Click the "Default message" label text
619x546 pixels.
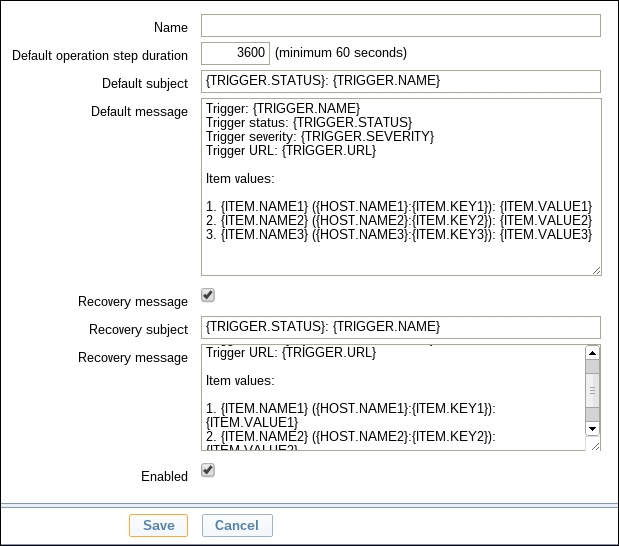click(139, 111)
